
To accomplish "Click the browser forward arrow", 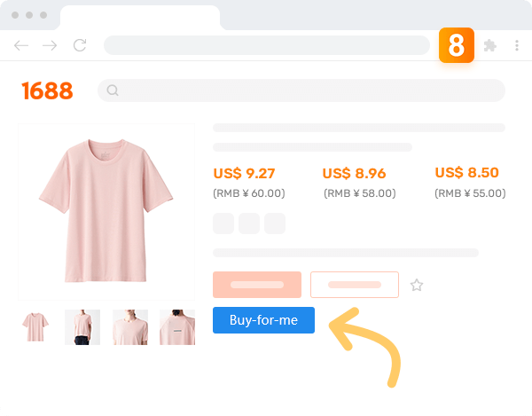I will tap(50, 45).
